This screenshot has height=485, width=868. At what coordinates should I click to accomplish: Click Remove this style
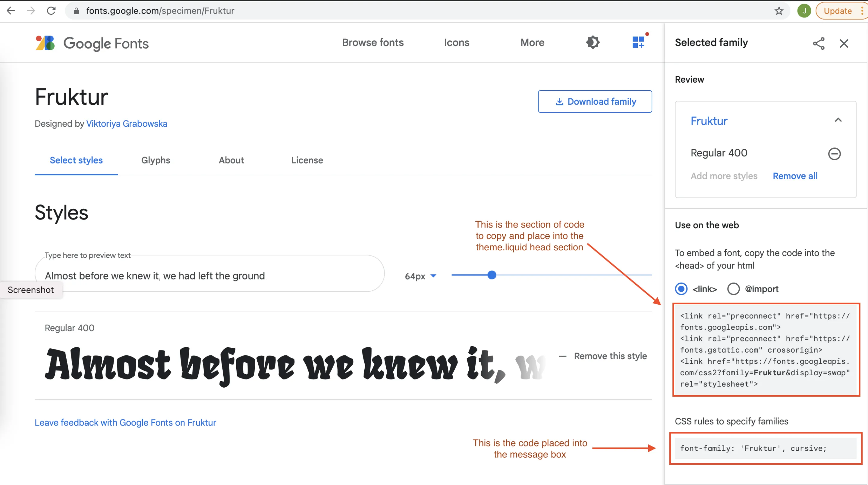[x=603, y=356]
